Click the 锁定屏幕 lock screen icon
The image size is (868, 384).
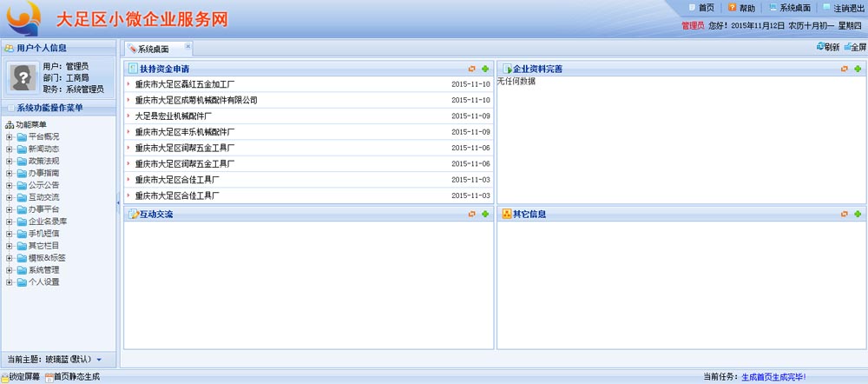point(4,377)
